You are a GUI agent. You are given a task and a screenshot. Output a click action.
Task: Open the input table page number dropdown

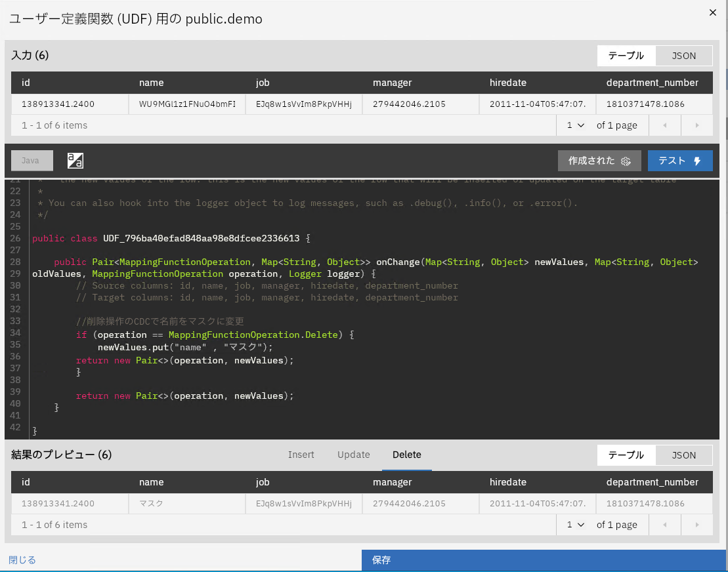coord(576,125)
